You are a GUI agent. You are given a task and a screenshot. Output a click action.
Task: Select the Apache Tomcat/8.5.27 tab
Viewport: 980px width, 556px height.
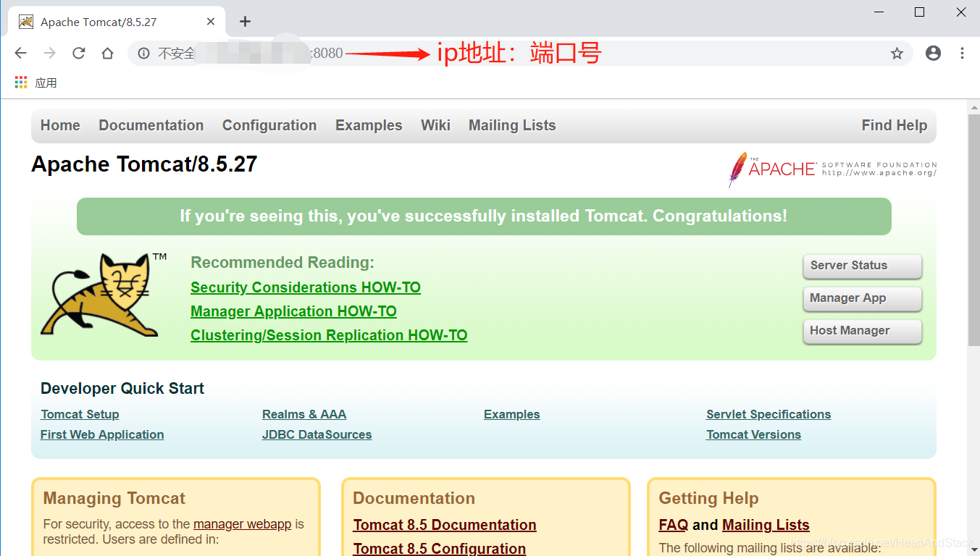coord(116,22)
